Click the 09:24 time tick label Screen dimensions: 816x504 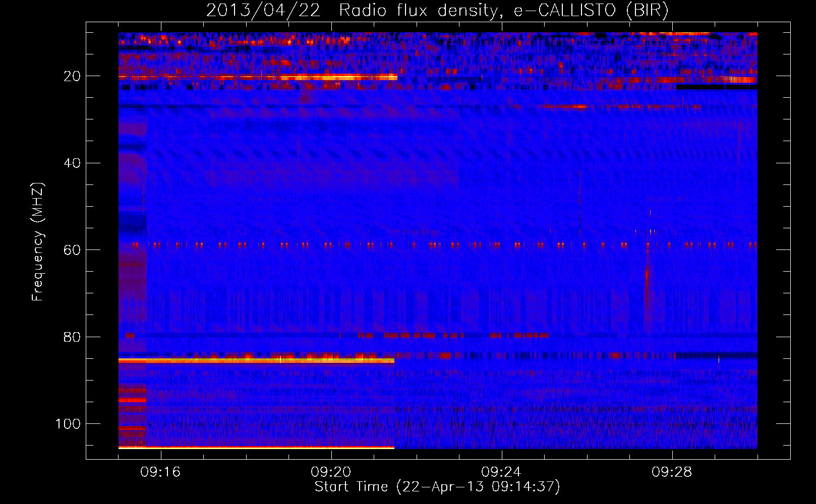pyautogui.click(x=501, y=472)
